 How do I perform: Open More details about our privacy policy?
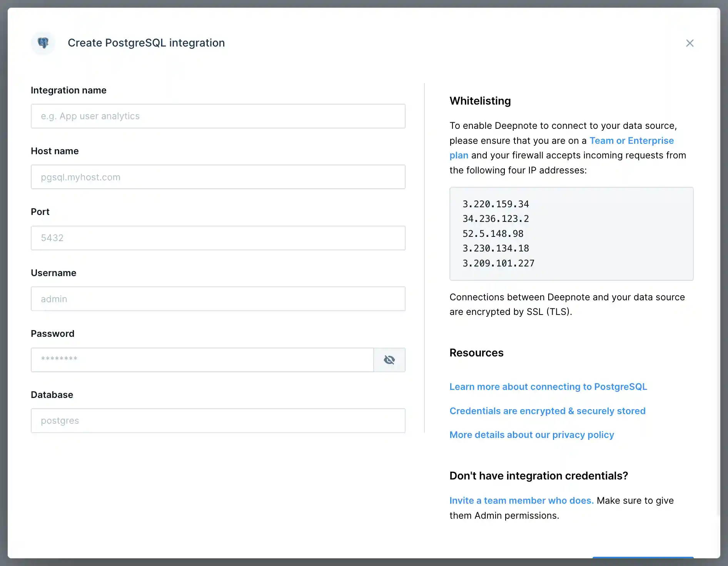point(532,435)
